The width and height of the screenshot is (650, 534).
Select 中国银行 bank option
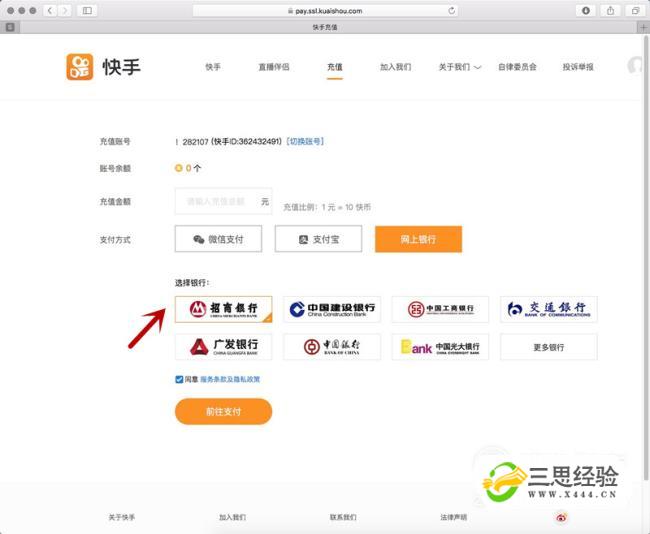pyautogui.click(x=332, y=347)
